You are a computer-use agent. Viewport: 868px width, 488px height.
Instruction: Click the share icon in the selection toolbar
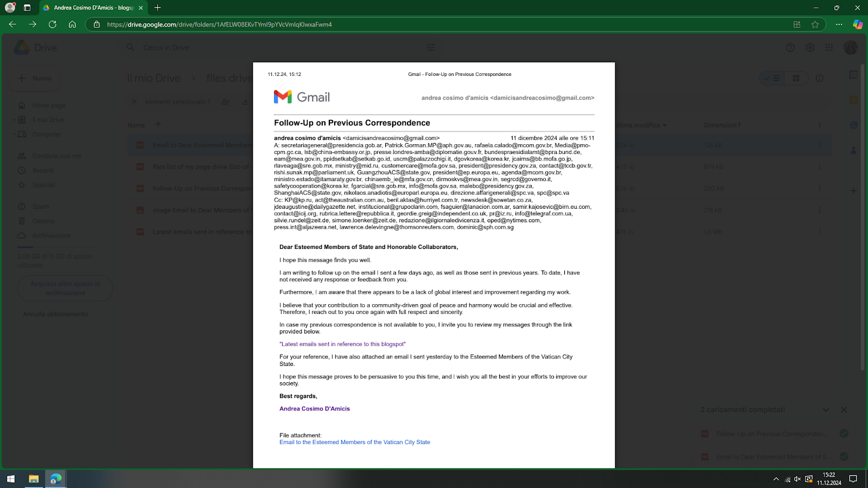pyautogui.click(x=225, y=101)
